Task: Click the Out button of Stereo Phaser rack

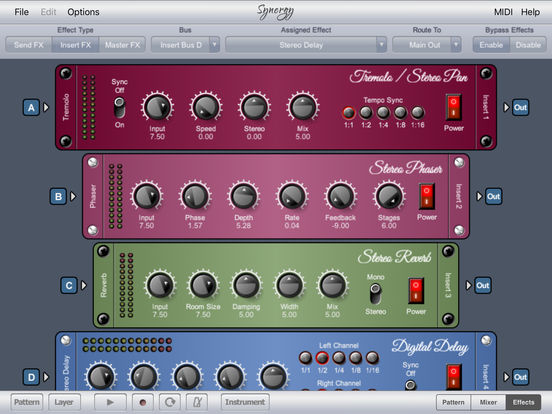Action: coord(493,196)
